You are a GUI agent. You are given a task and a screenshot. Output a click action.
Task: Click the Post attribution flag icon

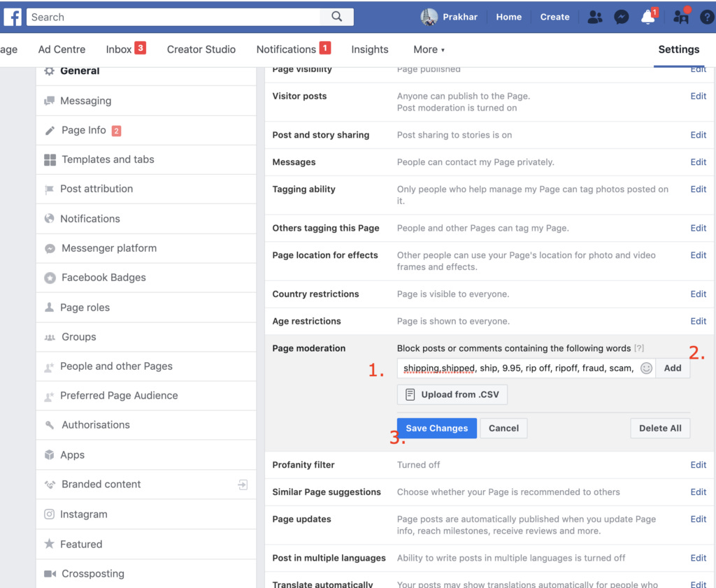[50, 189]
